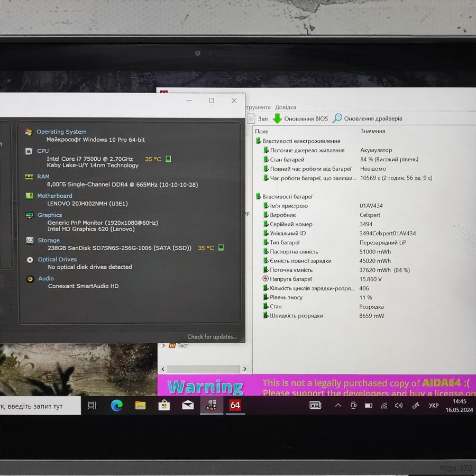
Task: Open Task View from the taskbar
Action: [92, 405]
